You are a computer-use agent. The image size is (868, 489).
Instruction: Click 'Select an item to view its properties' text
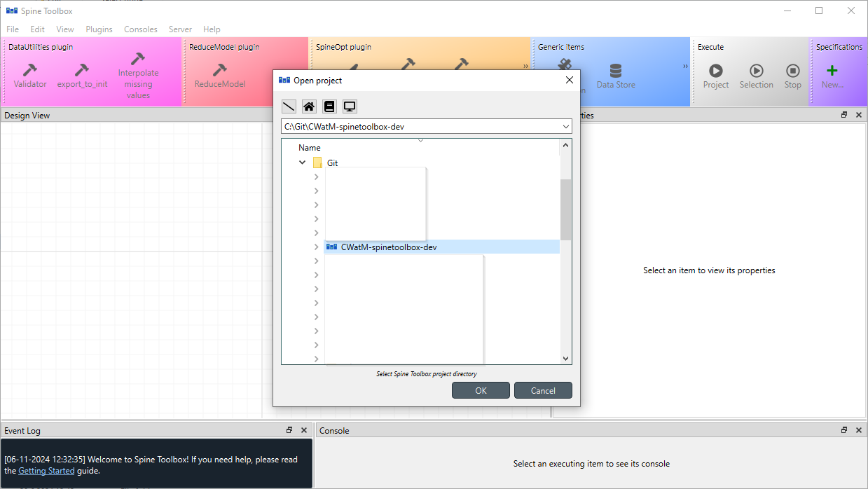(709, 270)
